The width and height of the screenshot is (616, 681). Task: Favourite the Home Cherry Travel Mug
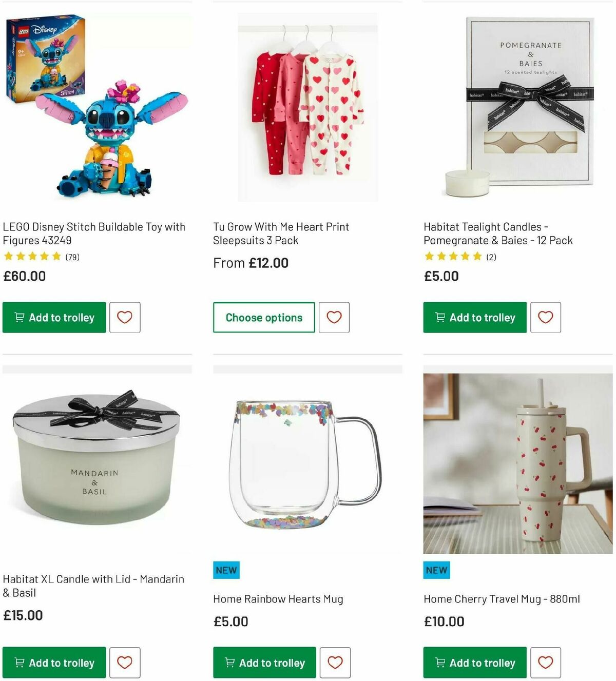pyautogui.click(x=545, y=663)
